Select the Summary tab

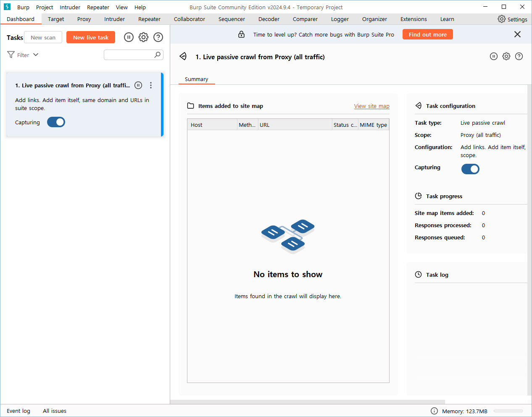click(196, 79)
